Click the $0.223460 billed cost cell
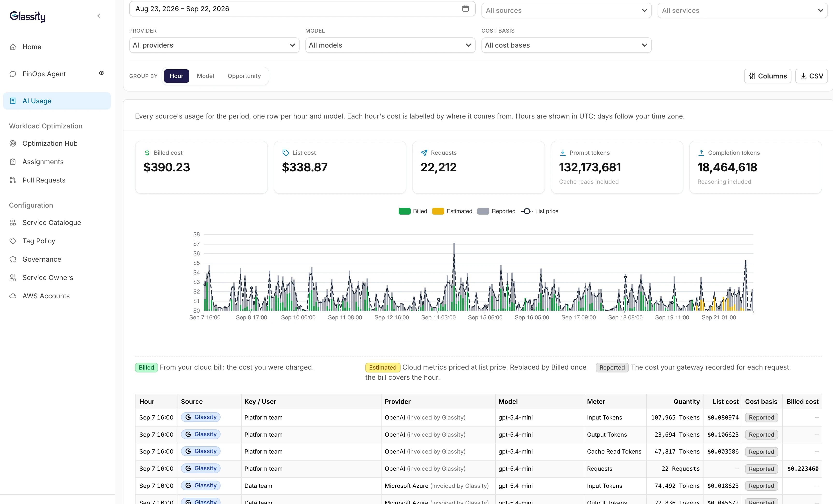The height and width of the screenshot is (504, 833). [x=803, y=469]
